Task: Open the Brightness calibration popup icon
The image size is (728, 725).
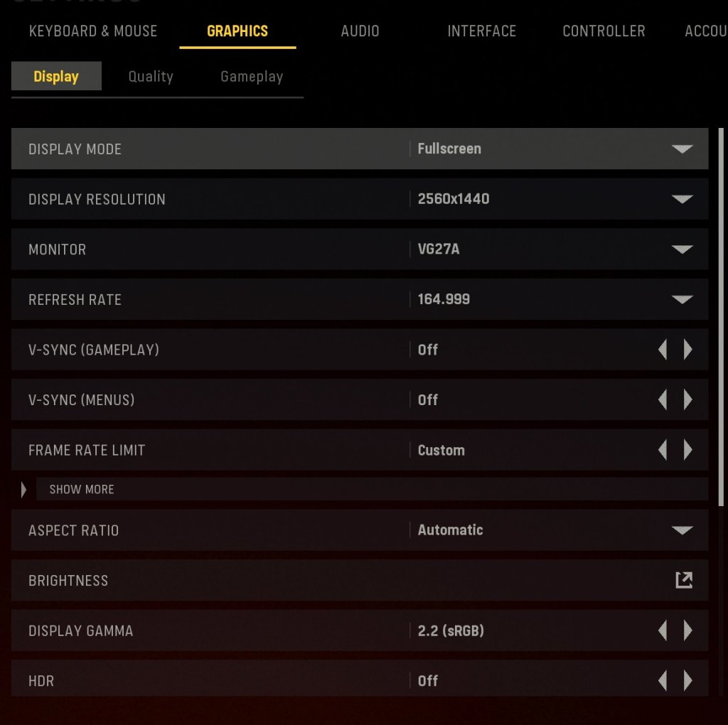Action: (683, 580)
